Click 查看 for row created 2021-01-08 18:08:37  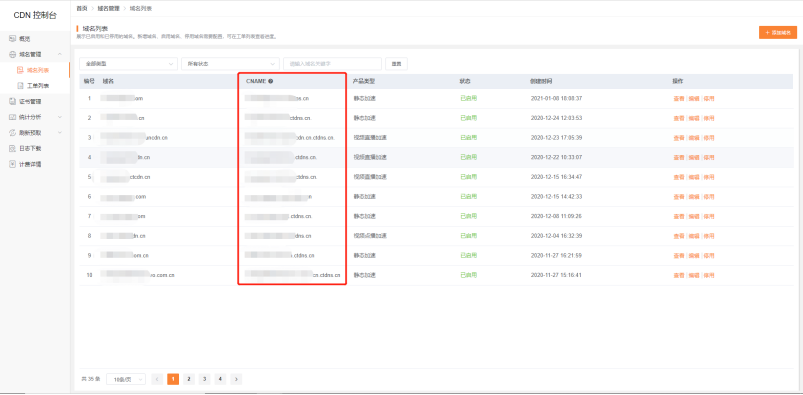pos(679,98)
